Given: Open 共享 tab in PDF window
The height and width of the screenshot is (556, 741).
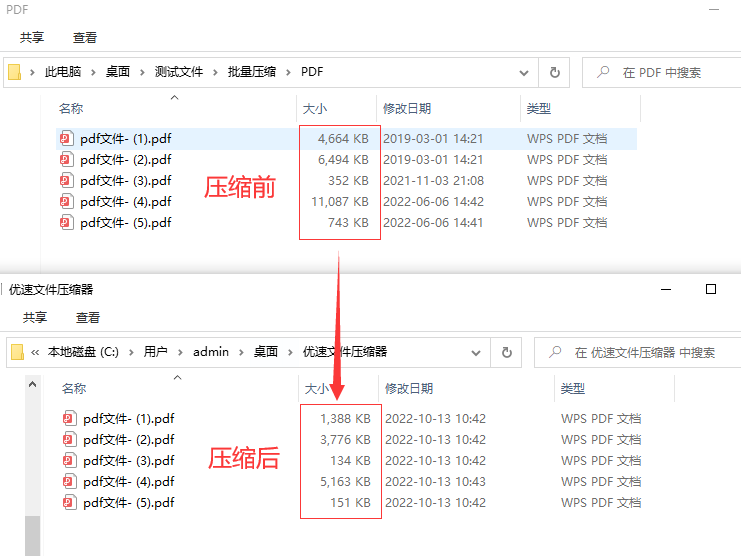Looking at the screenshot, I should pos(32,37).
